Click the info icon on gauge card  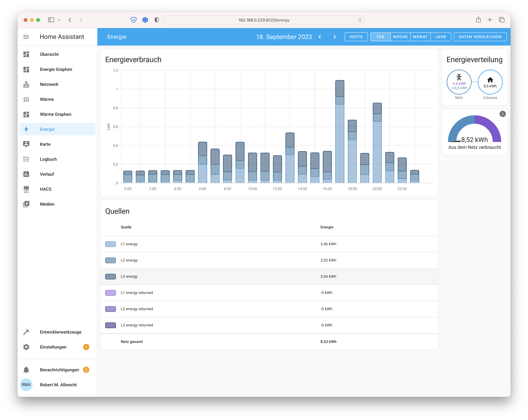click(502, 114)
